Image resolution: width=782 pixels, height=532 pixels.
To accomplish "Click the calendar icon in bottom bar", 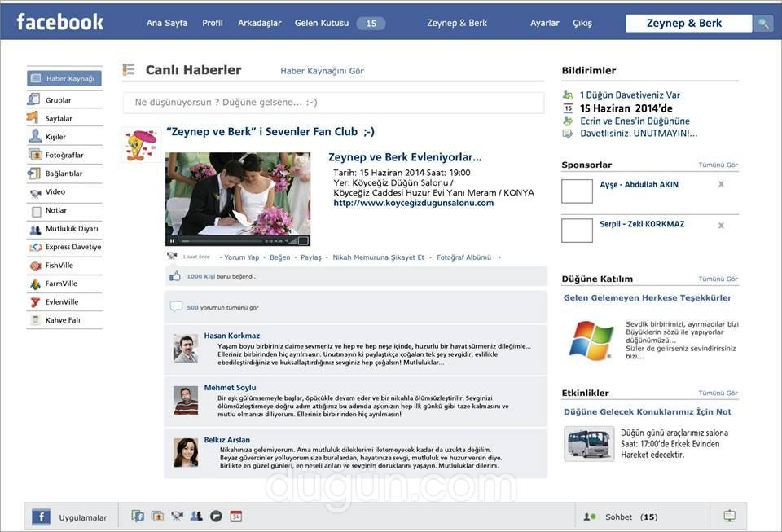I will (x=235, y=516).
